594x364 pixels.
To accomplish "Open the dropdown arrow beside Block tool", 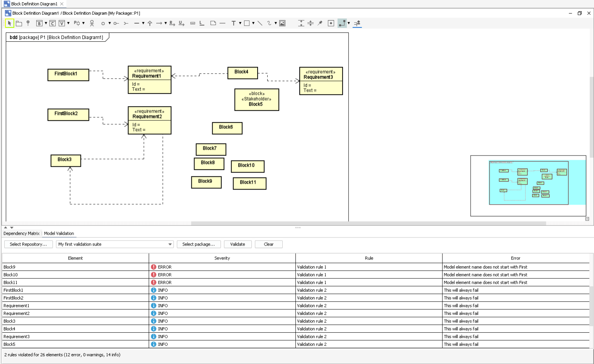I will pos(46,23).
